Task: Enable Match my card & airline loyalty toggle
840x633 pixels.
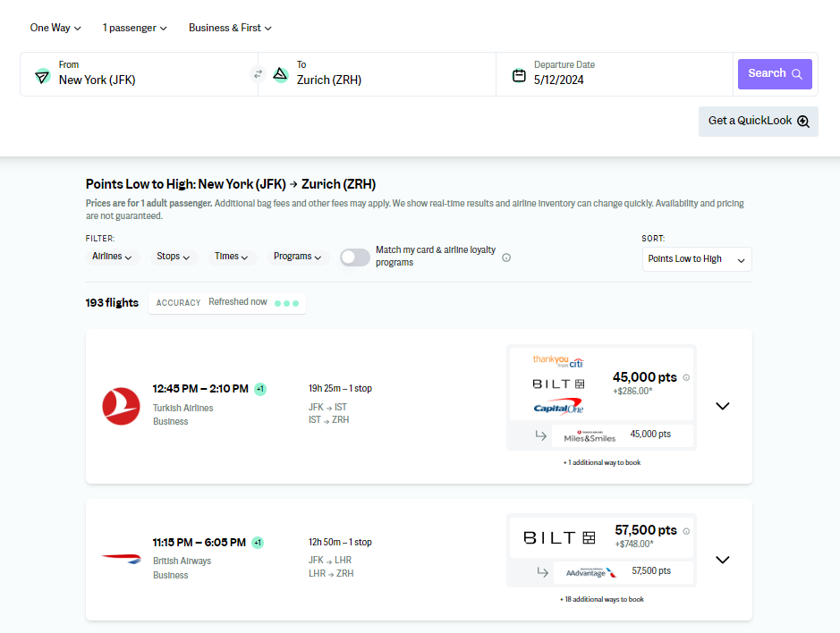Action: click(354, 257)
